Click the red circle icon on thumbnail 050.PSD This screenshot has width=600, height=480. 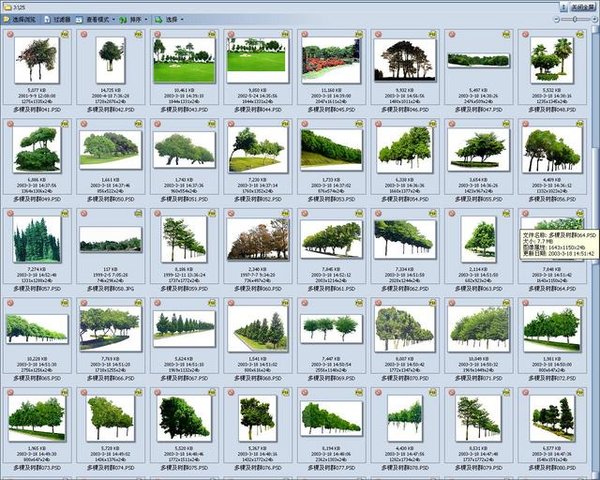point(84,124)
